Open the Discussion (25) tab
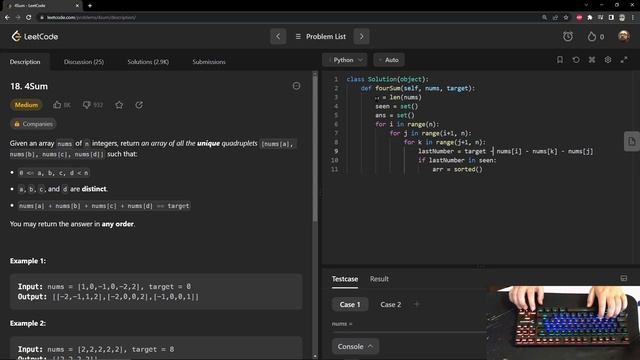The height and width of the screenshot is (360, 640). (x=84, y=62)
